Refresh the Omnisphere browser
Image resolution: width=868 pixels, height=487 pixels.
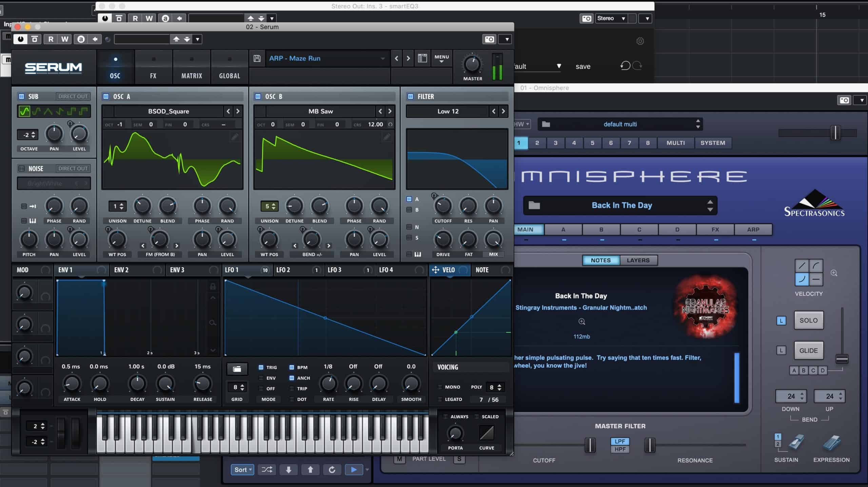[x=332, y=469]
